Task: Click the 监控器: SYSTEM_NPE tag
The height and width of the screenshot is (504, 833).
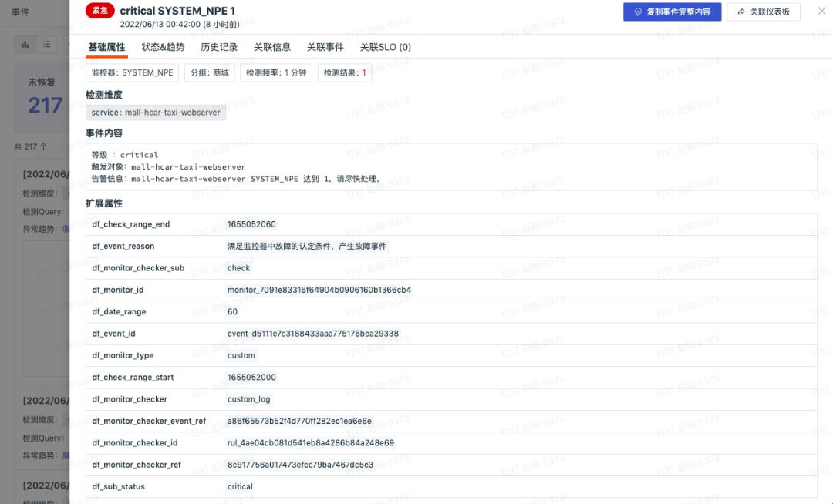Action: coord(133,72)
